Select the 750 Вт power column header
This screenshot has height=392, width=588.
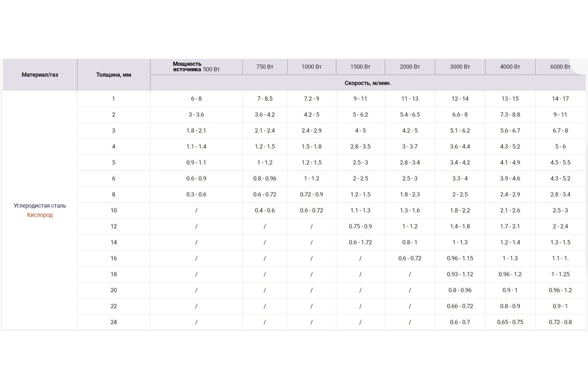(x=265, y=67)
